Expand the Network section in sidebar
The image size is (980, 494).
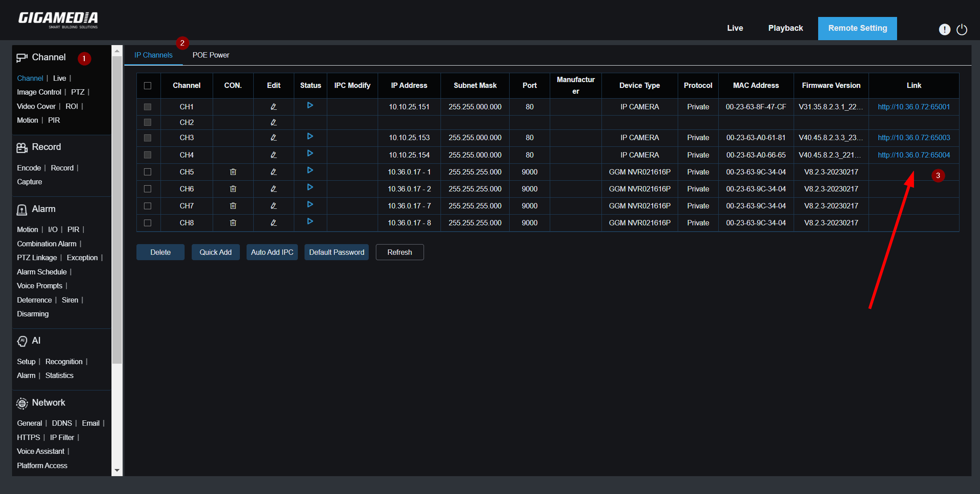[x=48, y=403]
